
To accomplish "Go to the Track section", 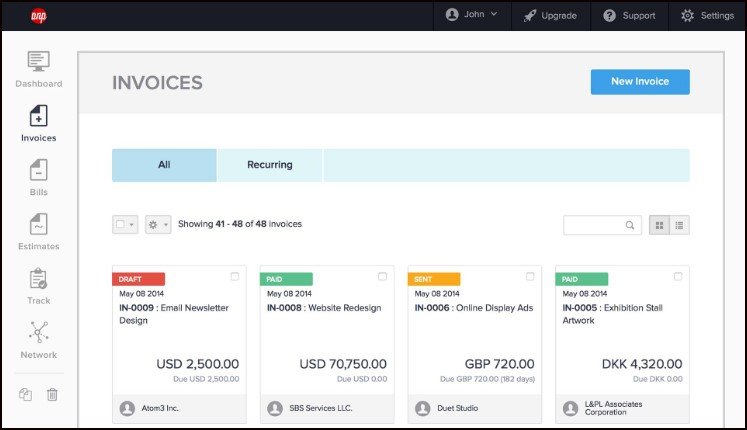I will pyautogui.click(x=38, y=286).
